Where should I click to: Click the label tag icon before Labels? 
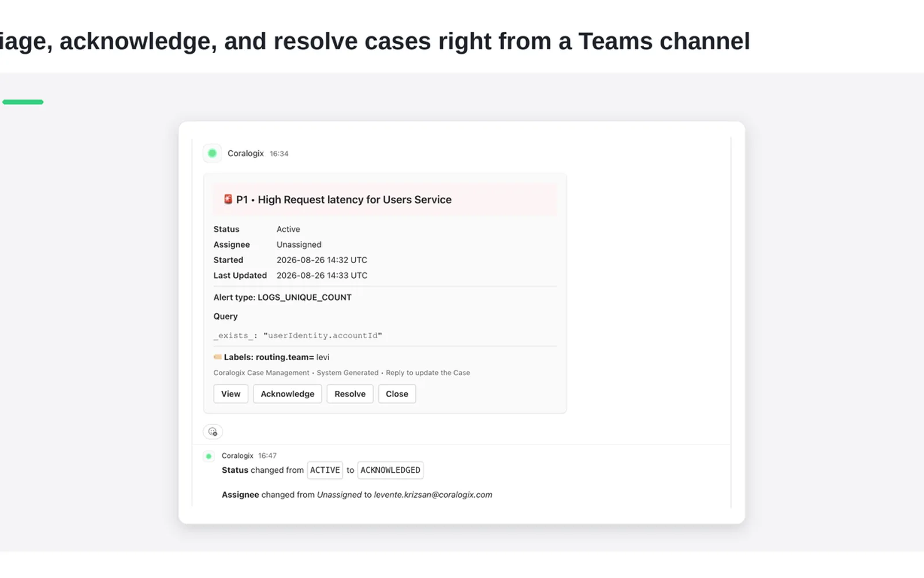click(x=218, y=357)
